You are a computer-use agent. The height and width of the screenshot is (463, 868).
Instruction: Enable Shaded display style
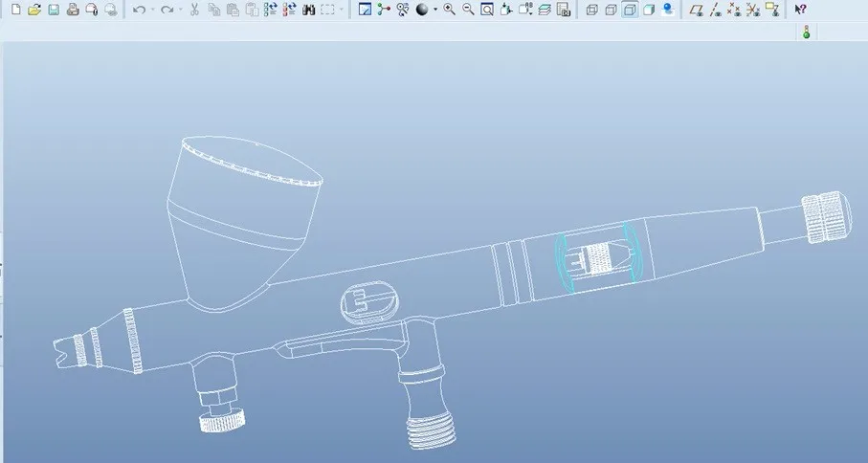click(x=649, y=9)
